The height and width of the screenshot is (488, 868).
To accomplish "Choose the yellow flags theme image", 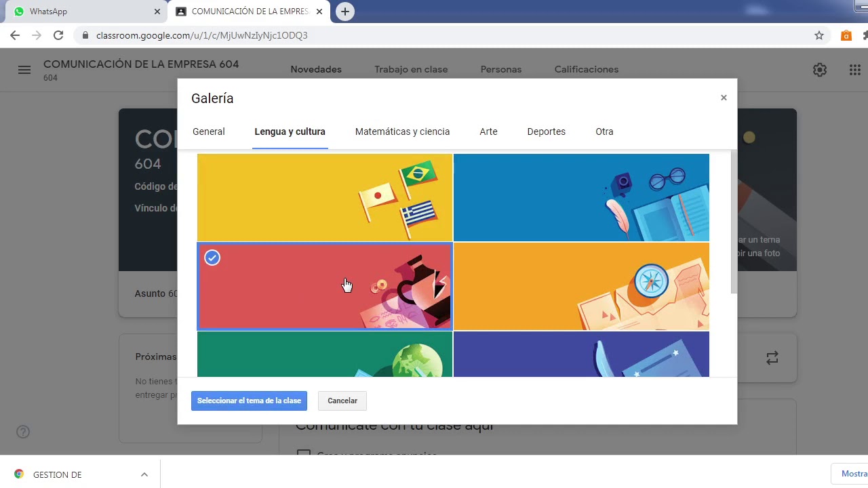I will 325,197.
